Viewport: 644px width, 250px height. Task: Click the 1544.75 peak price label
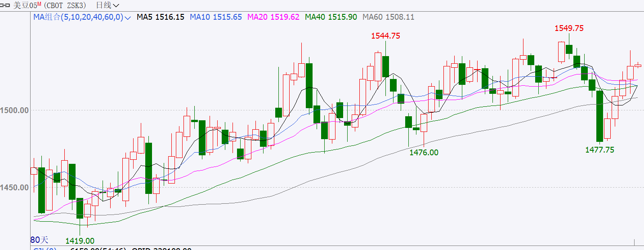click(385, 36)
